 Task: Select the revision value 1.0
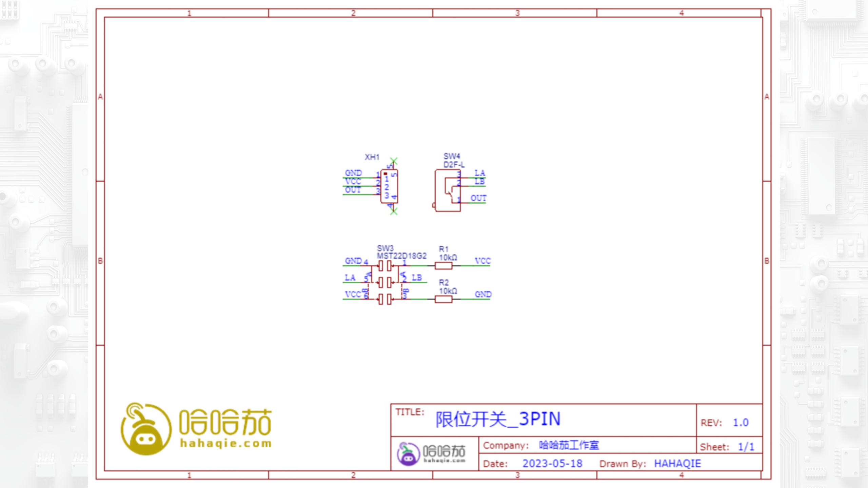pos(741,423)
